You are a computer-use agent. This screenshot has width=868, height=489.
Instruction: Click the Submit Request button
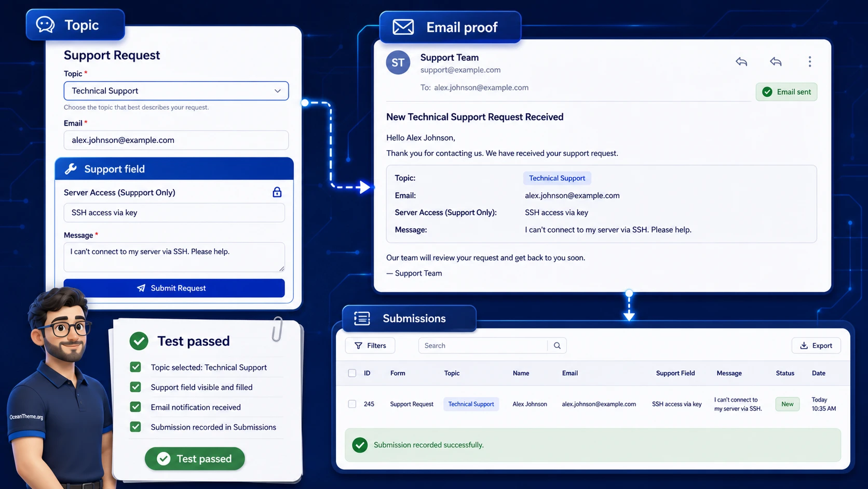[x=174, y=288]
